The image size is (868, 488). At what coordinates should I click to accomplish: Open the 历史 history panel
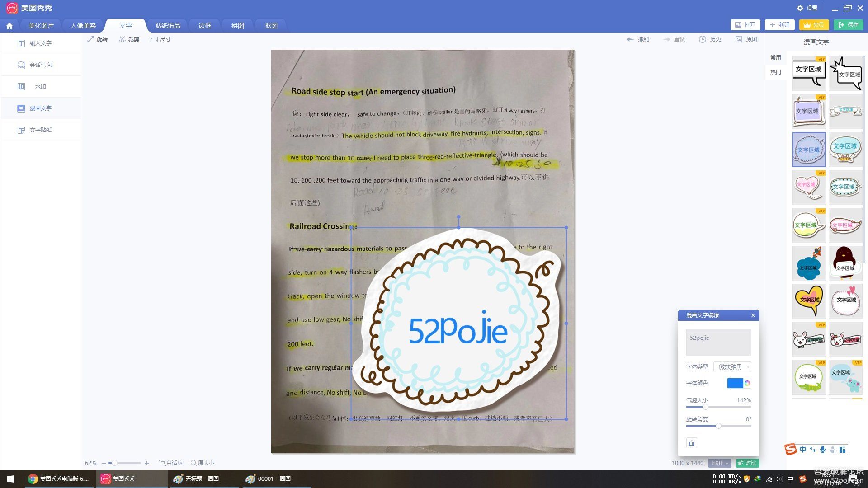point(710,39)
